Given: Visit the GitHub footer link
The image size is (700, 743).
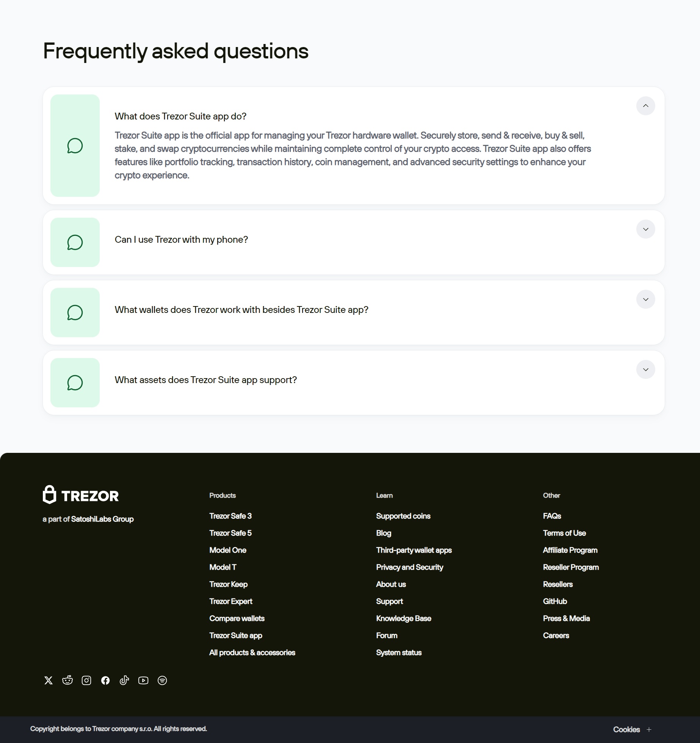Looking at the screenshot, I should pos(555,601).
